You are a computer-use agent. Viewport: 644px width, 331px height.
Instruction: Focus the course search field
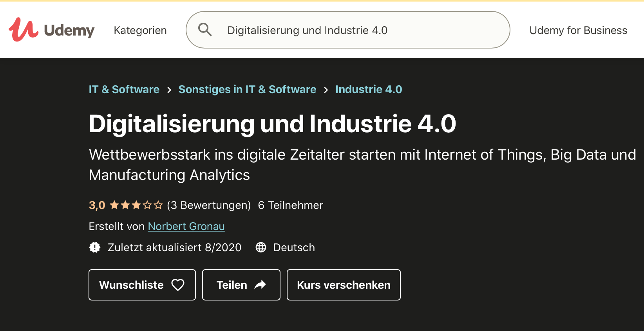[x=348, y=30]
